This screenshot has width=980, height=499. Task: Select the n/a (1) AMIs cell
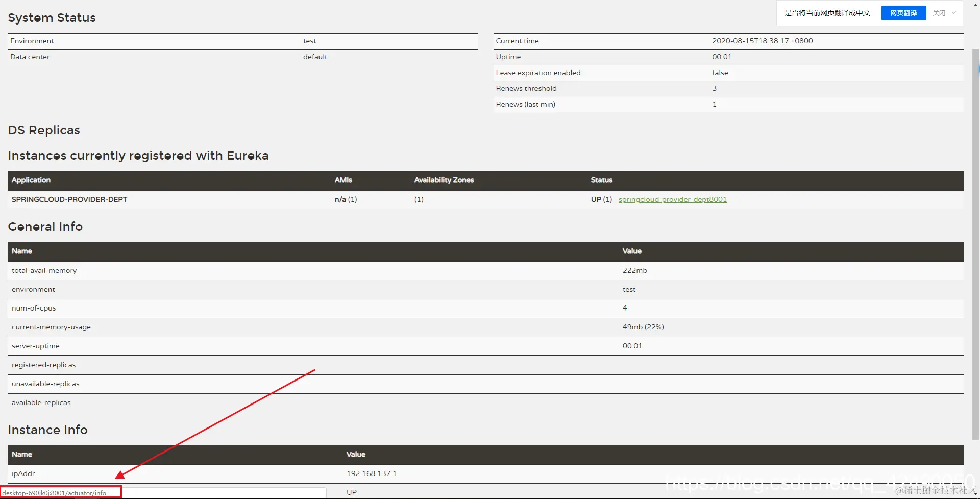pos(346,199)
